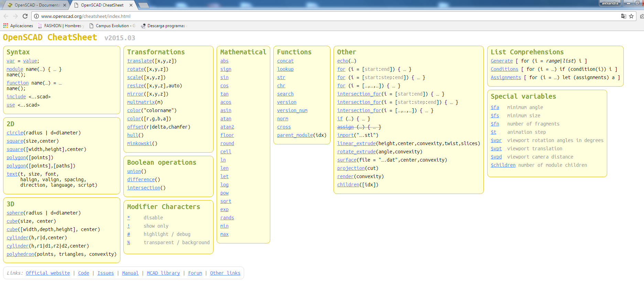The image size is (644, 283).
Task: Click the projection link
Action: 351,168
